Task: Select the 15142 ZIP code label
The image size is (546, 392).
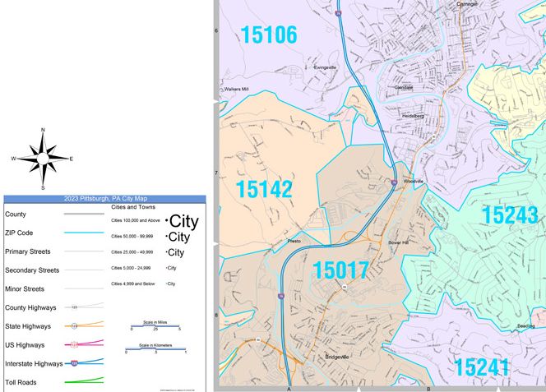Action: [263, 190]
